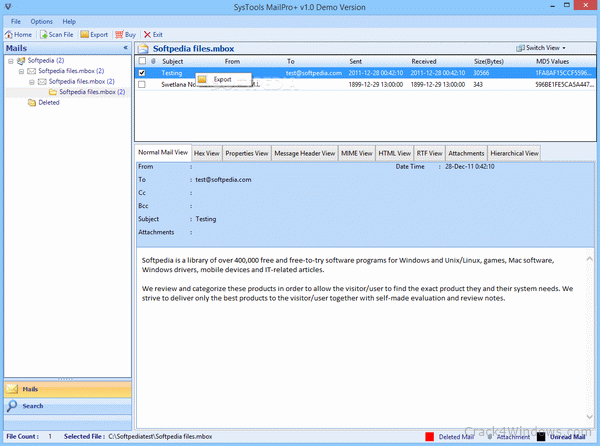
Task: Click the Search icon in the sidebar
Action: (x=11, y=406)
